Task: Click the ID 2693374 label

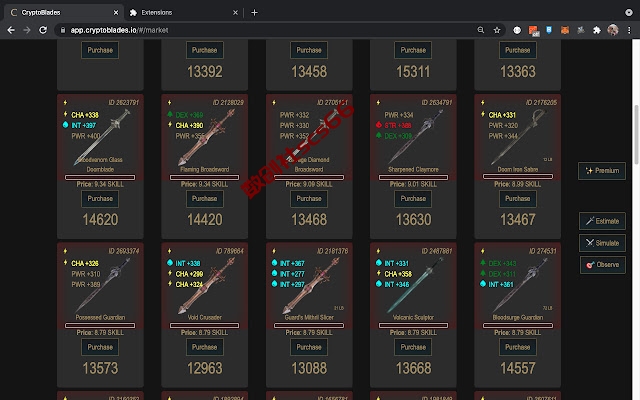Action: [124, 251]
